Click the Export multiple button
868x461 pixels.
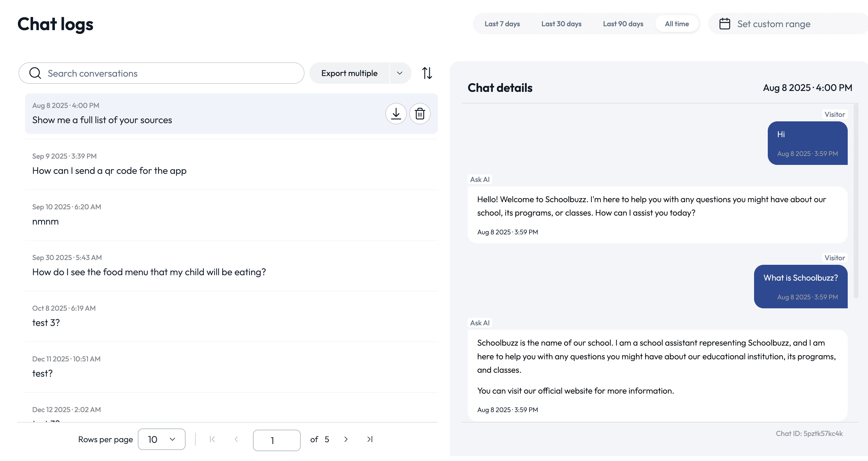point(349,73)
